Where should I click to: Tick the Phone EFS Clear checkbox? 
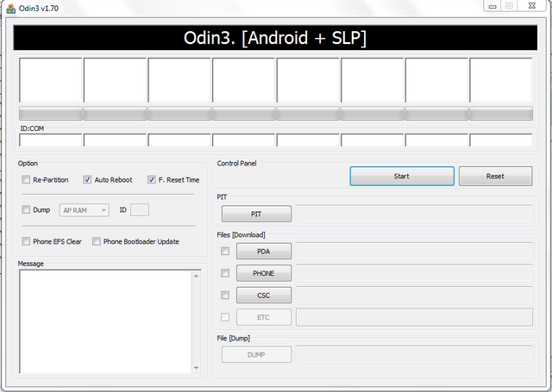[x=26, y=241]
